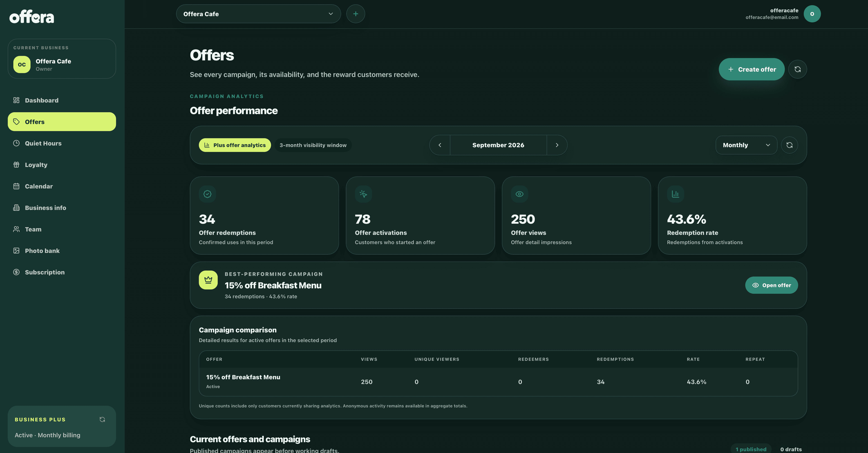Screen dimensions: 868x453
Task: Click the Offer views eye icon
Action: pyautogui.click(x=519, y=194)
